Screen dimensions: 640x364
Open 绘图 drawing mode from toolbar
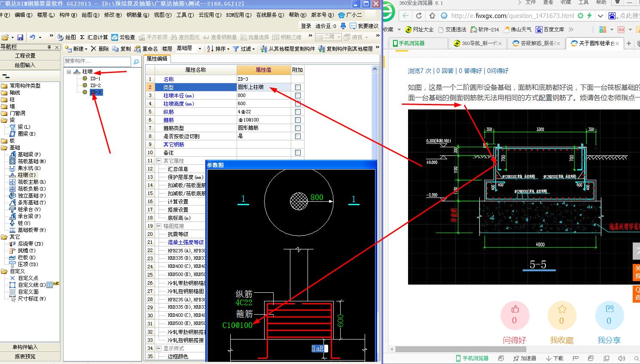point(67,37)
